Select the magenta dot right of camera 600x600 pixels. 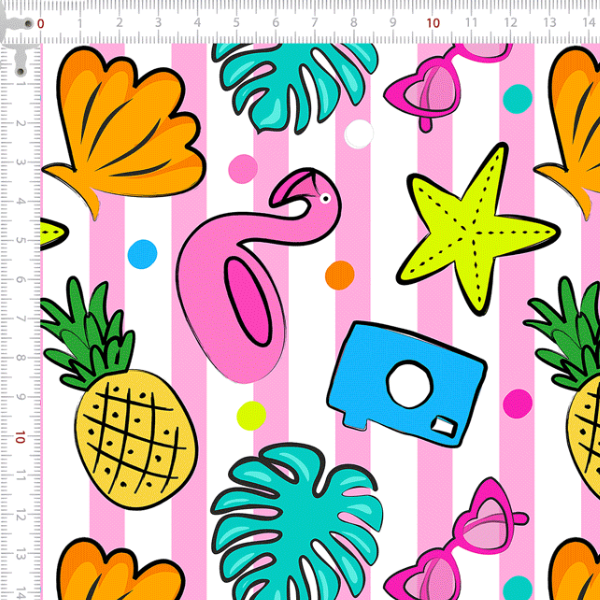517,404
